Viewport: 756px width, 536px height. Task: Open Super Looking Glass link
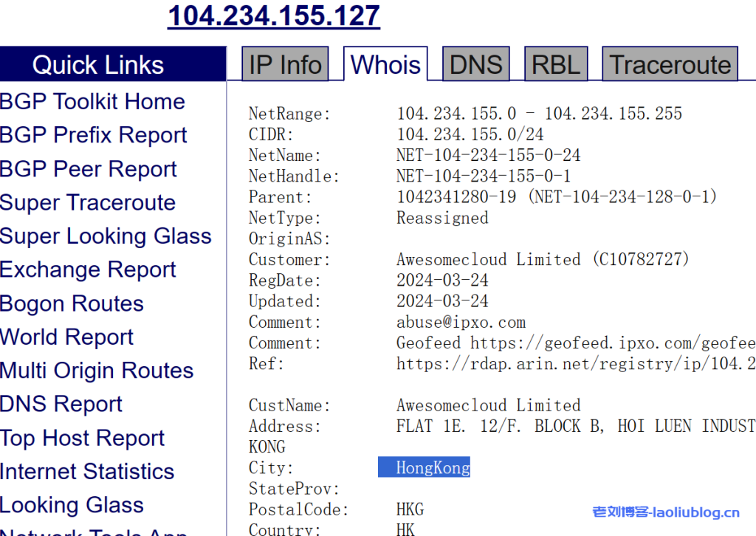(106, 236)
